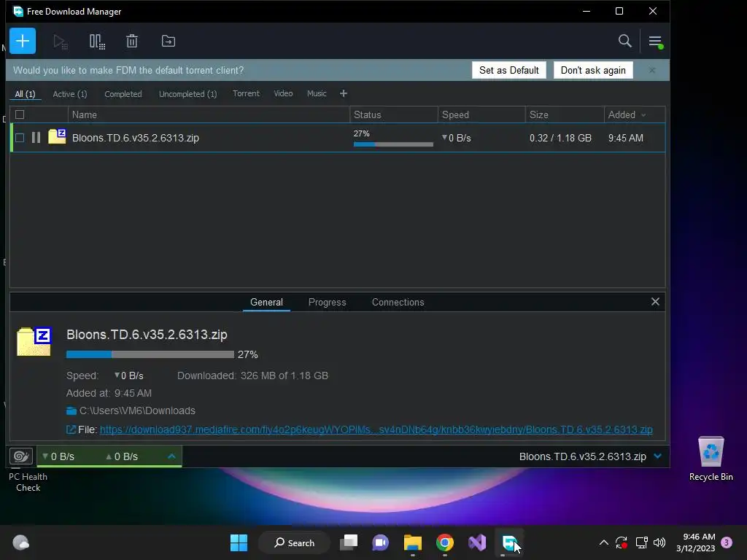Image resolution: width=747 pixels, height=560 pixels.
Task: Click external link icon beside File
Action: click(x=71, y=429)
